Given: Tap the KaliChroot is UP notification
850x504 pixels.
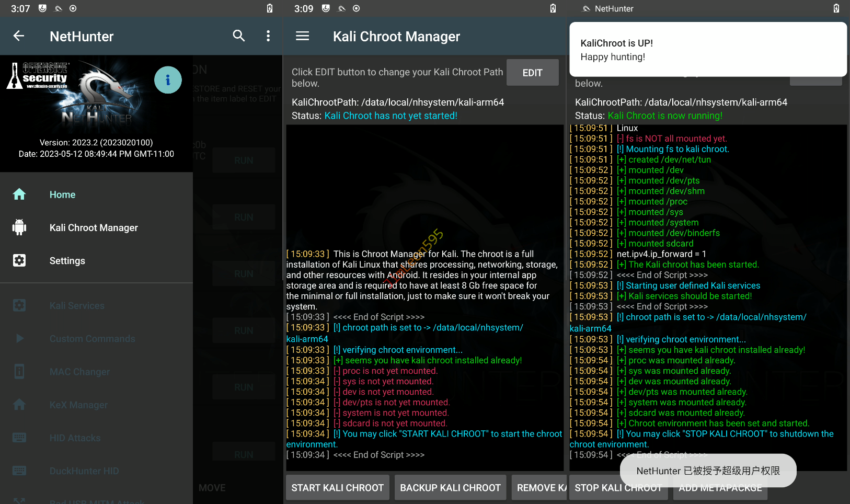Looking at the screenshot, I should pyautogui.click(x=707, y=50).
